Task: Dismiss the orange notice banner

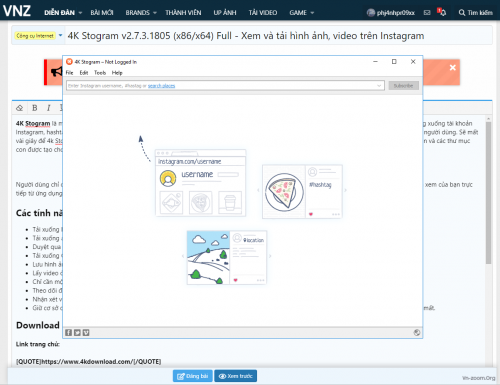Action: [x=452, y=68]
